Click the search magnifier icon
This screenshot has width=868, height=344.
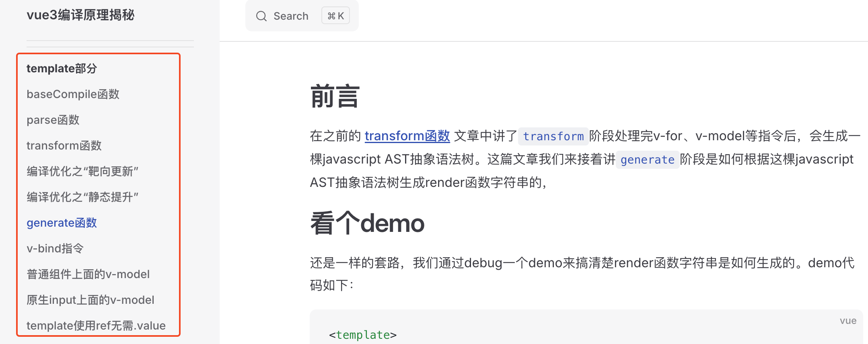(261, 16)
